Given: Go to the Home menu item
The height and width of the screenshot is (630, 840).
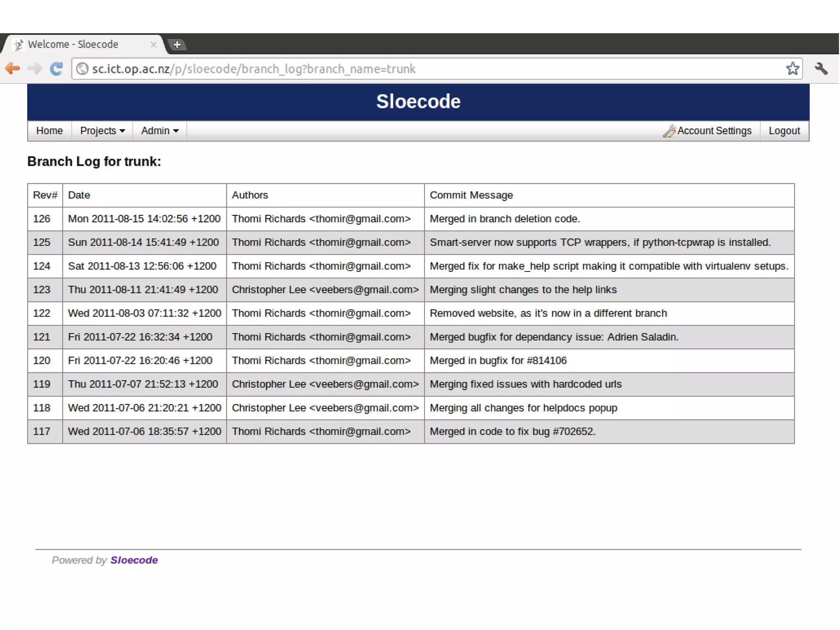Looking at the screenshot, I should 49,131.
